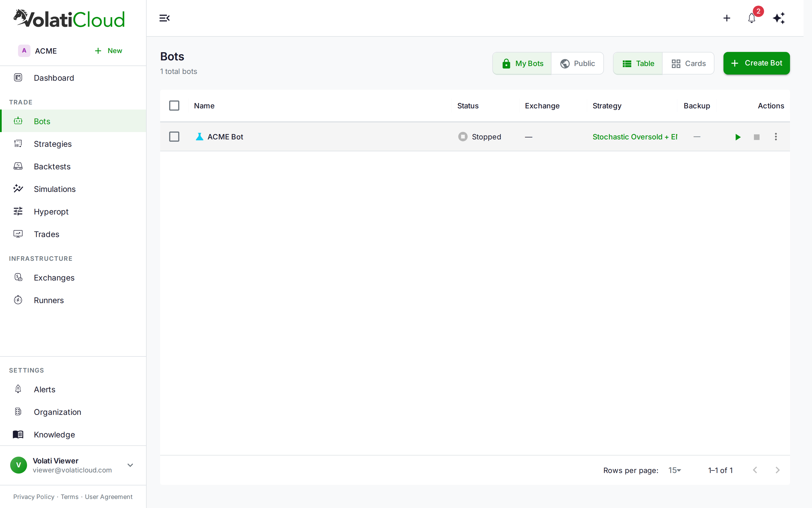This screenshot has height=508, width=812.
Task: Open Dashboard from the sidebar
Action: tap(73, 78)
